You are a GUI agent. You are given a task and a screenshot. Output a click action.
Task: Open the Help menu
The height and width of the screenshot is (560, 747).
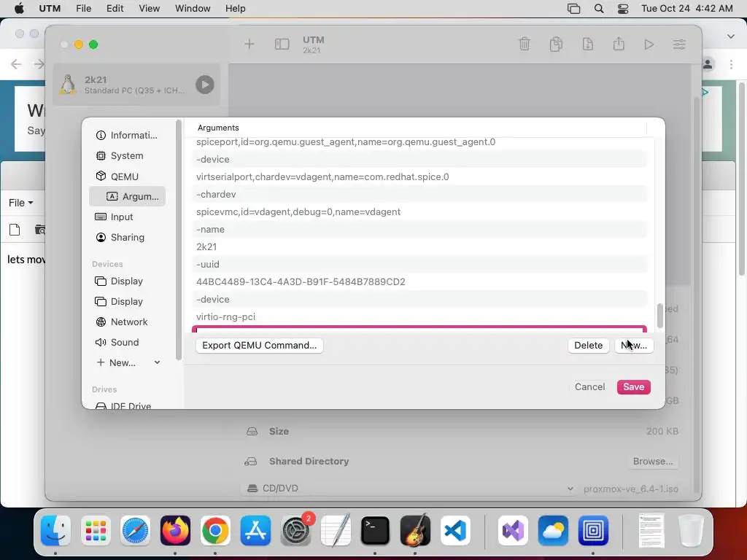(x=236, y=9)
